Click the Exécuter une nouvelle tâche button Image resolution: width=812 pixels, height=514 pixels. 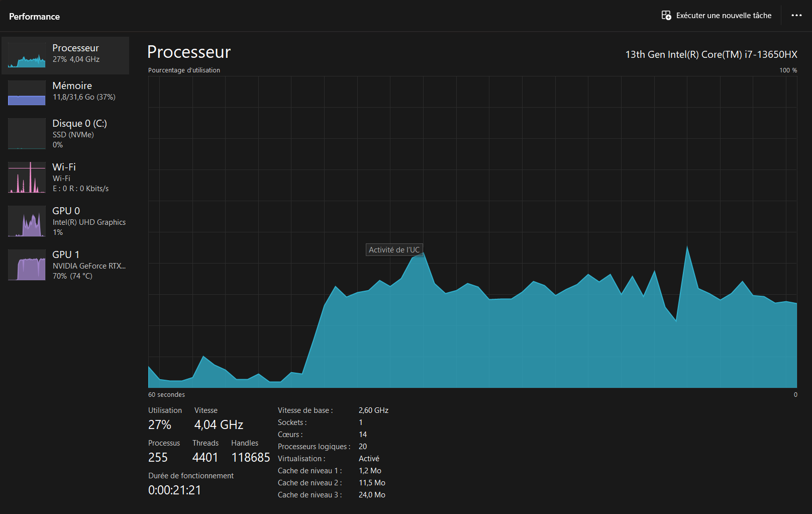point(717,16)
